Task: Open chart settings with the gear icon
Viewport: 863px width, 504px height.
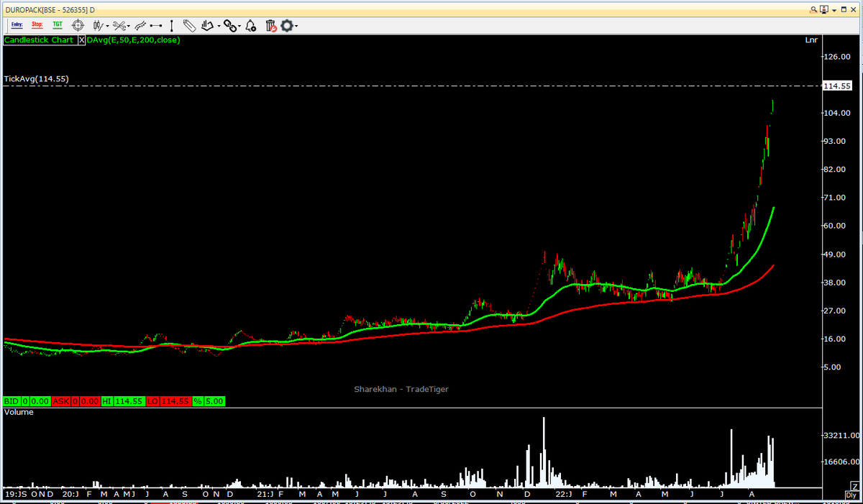Action: coord(287,25)
